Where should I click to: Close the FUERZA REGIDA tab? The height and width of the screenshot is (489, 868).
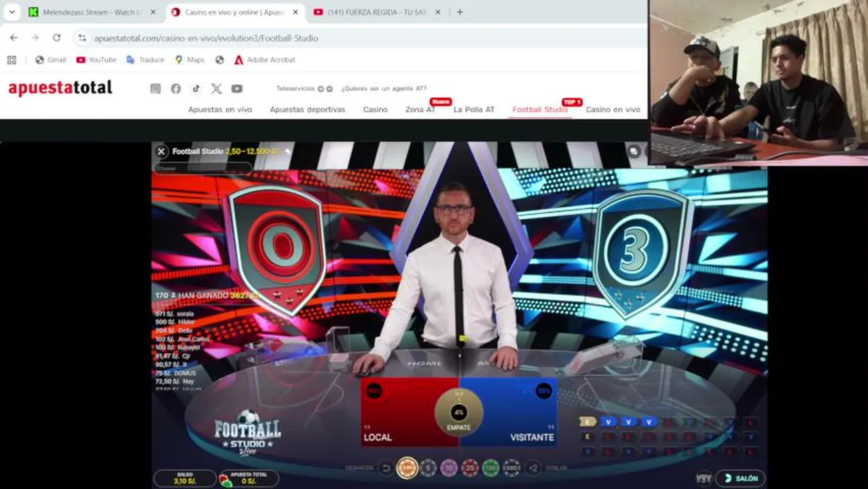coord(437,12)
